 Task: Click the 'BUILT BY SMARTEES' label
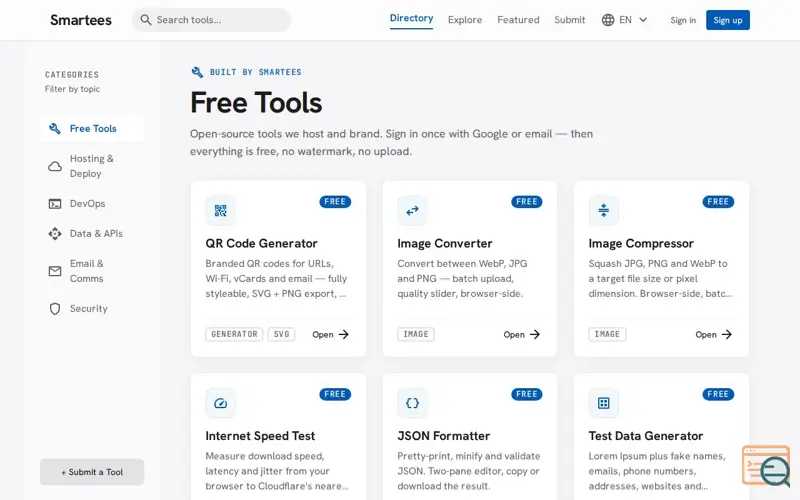click(x=256, y=72)
